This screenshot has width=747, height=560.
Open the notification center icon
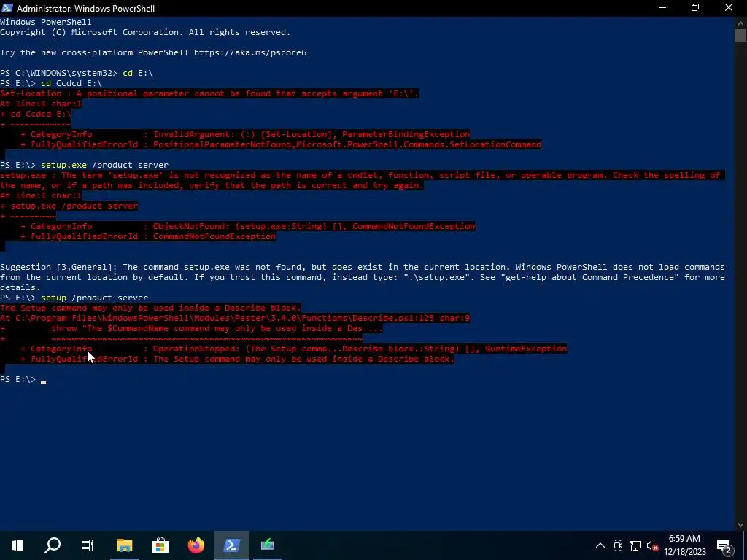pyautogui.click(x=724, y=545)
